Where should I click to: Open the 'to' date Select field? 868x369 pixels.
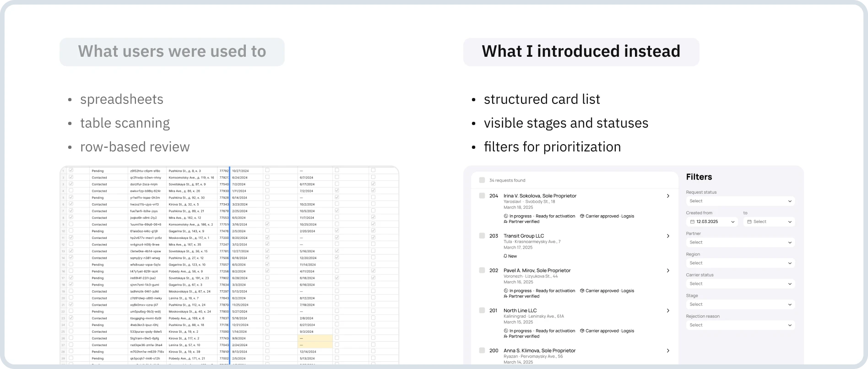(x=769, y=222)
